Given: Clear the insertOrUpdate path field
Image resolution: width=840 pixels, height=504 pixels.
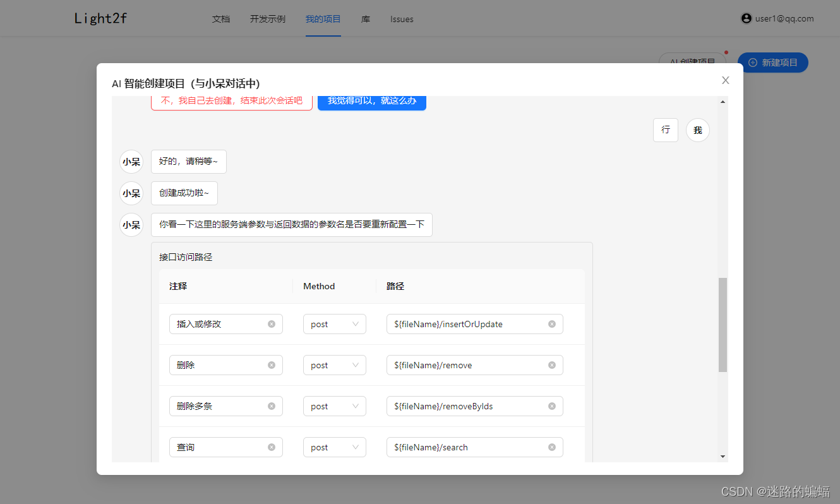Looking at the screenshot, I should click(552, 324).
